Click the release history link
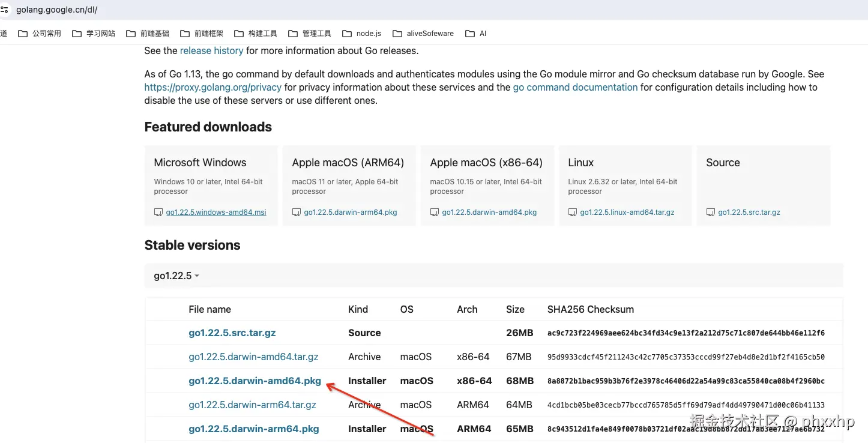The width and height of the screenshot is (868, 443). coord(211,51)
